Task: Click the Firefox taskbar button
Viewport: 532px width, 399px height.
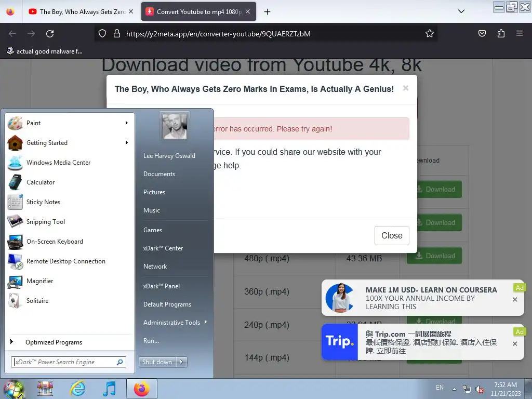Action: pos(141,389)
